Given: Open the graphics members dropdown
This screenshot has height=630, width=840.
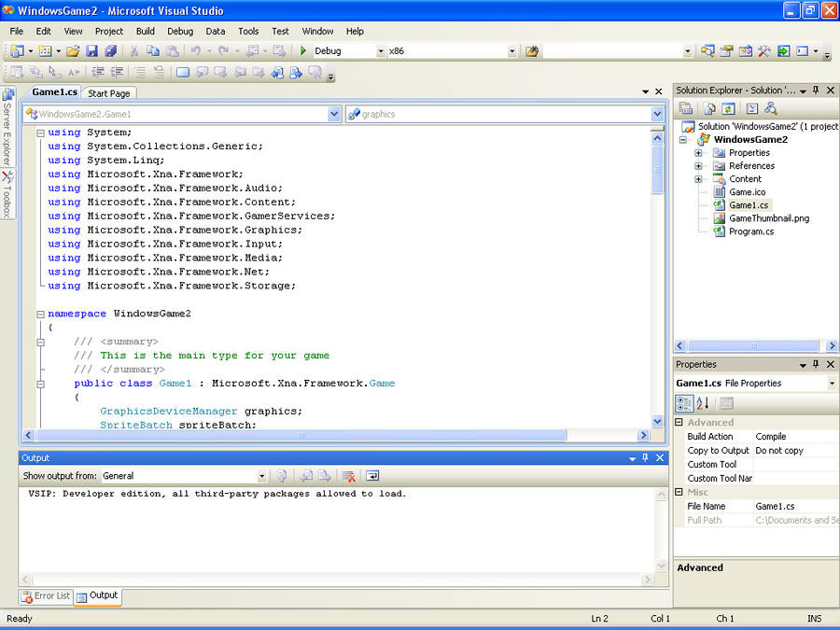Looking at the screenshot, I should (x=657, y=114).
